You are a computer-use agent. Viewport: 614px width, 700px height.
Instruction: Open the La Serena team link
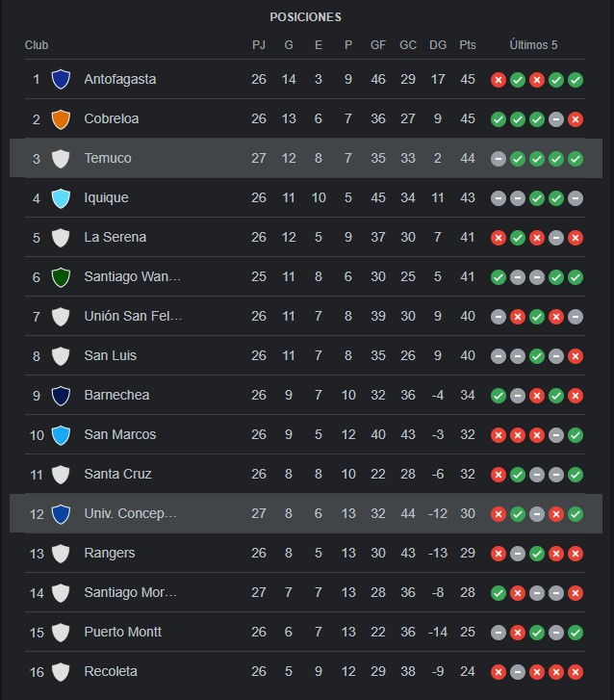click(x=115, y=237)
